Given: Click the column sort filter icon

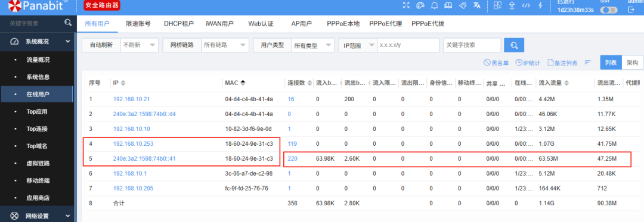Looking at the screenshot, I should (588, 62).
